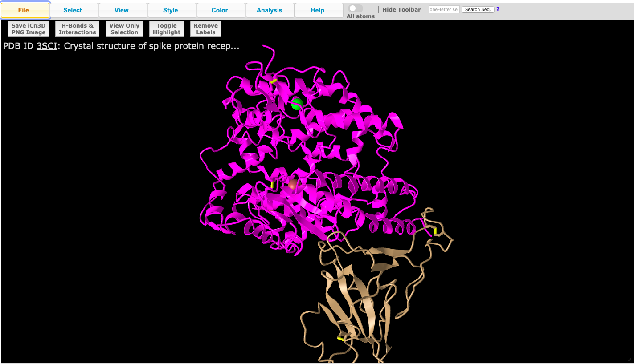Focus the one-letter sequence search field
This screenshot has height=364, width=634.
[x=444, y=9]
